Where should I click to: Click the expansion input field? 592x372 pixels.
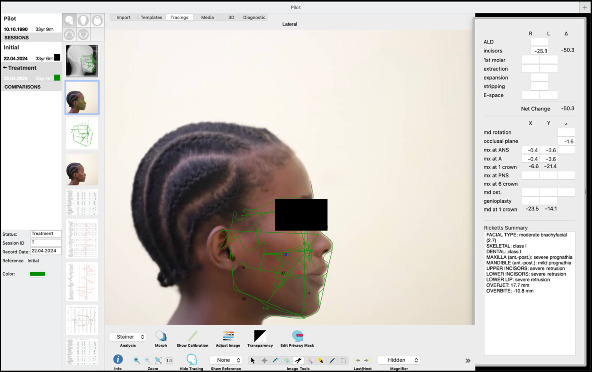click(x=540, y=77)
